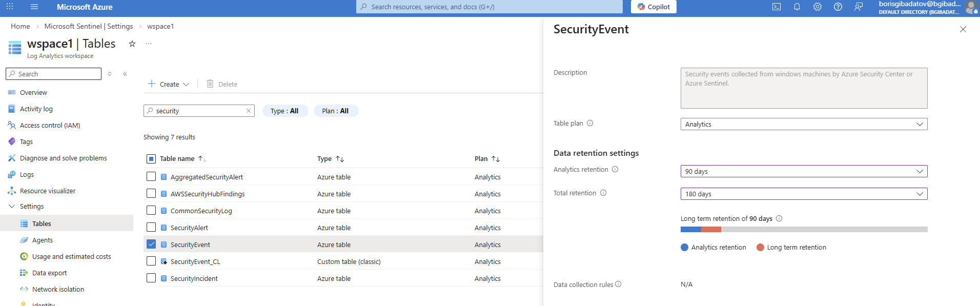Click the Copilot button
The height and width of the screenshot is (306, 980).
tap(654, 7)
